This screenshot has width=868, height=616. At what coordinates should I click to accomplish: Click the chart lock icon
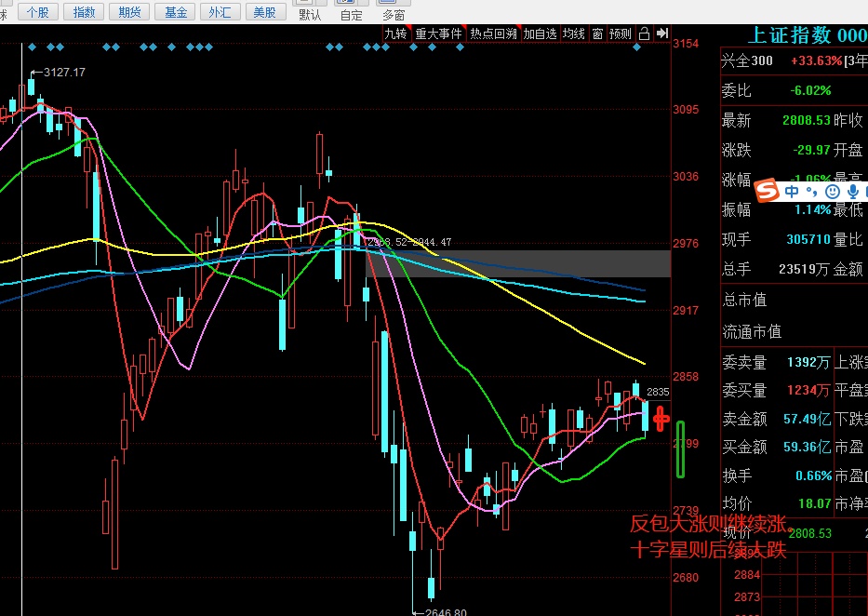pos(644,33)
